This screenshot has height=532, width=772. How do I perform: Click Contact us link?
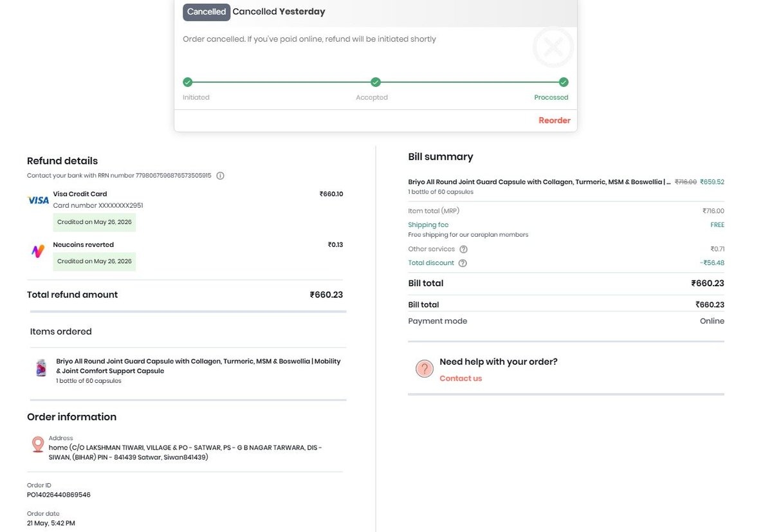point(461,378)
